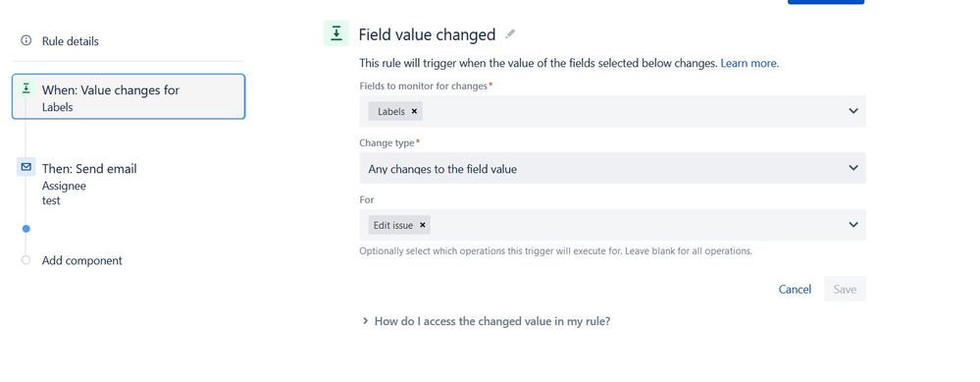Image resolution: width=980 pixels, height=382 pixels.
Task: Click the green trigger icon in the sidebar
Action: [x=26, y=88]
